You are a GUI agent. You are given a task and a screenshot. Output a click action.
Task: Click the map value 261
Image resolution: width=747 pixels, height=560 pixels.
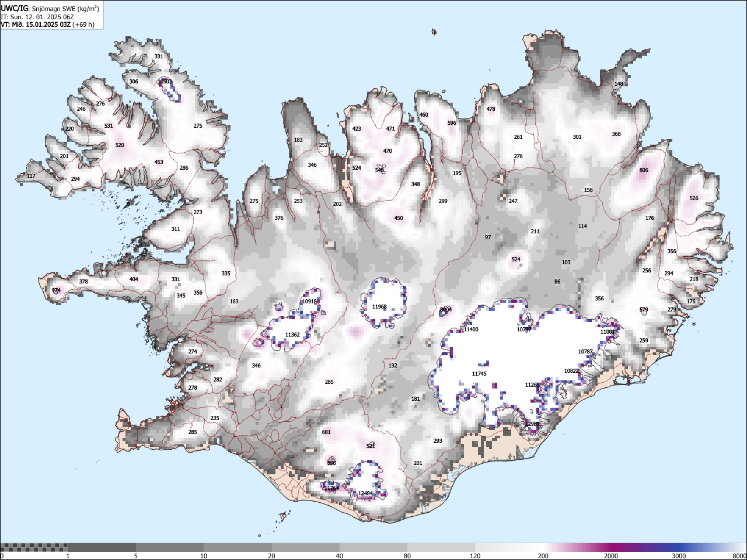518,137
